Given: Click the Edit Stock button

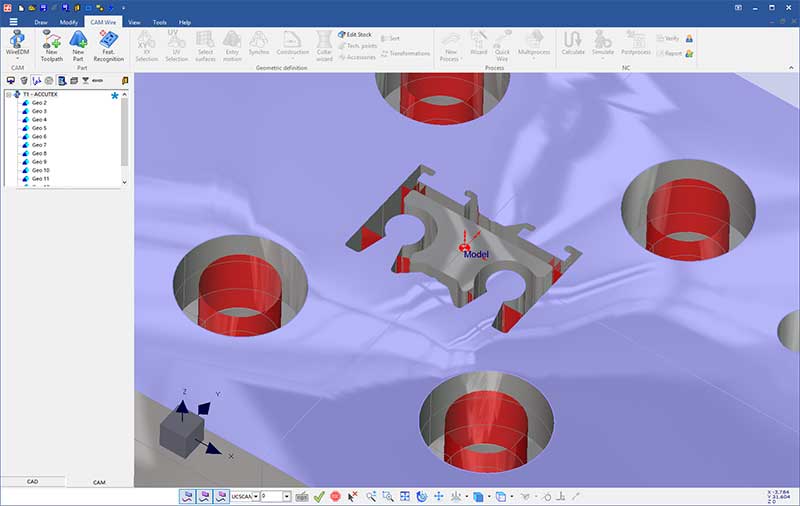Looking at the screenshot, I should point(357,34).
